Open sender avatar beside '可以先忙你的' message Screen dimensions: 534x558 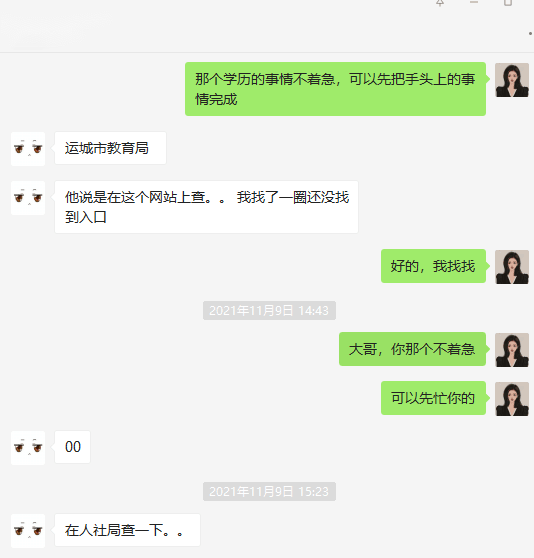[512, 399]
